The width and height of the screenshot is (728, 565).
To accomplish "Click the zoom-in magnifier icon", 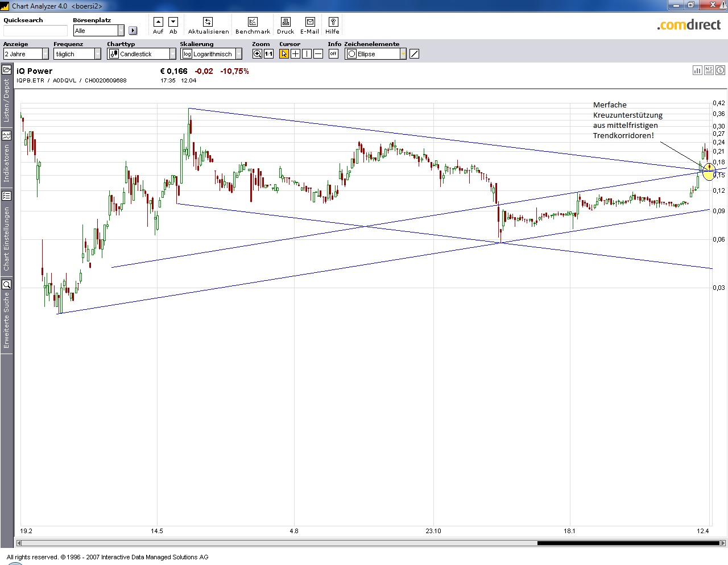I will (x=257, y=54).
